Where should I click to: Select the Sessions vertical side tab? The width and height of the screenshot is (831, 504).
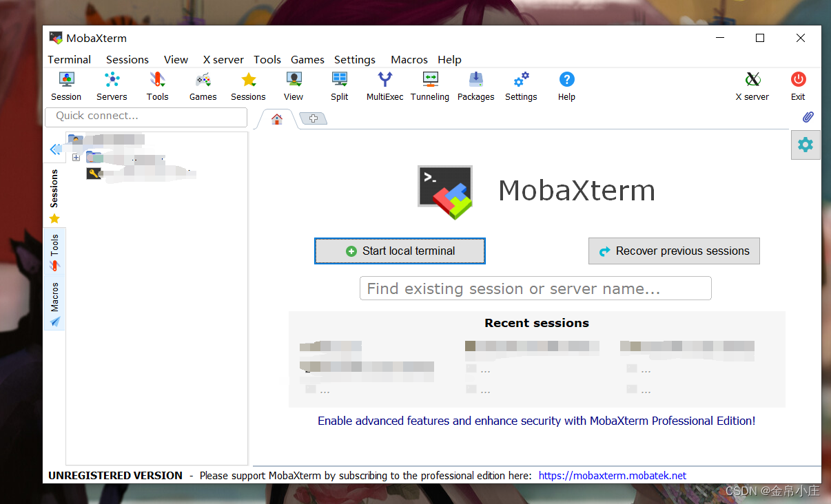pyautogui.click(x=54, y=196)
